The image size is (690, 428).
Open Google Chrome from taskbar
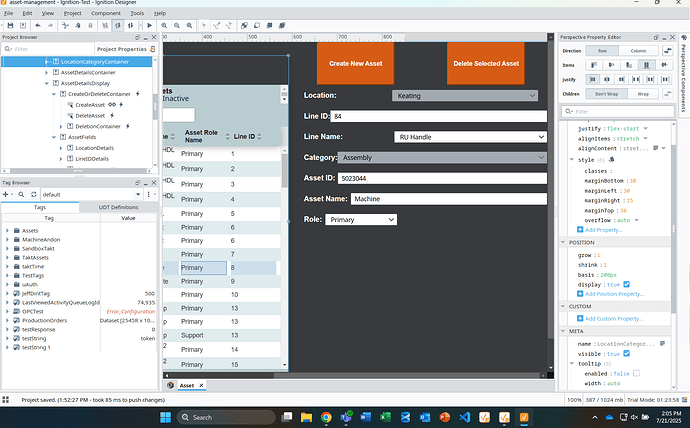[326, 417]
